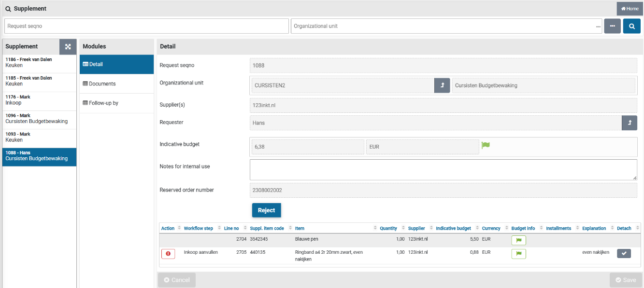Viewport: 644px width, 288px height.
Task: Sort table by Quantity column
Action: click(x=388, y=228)
